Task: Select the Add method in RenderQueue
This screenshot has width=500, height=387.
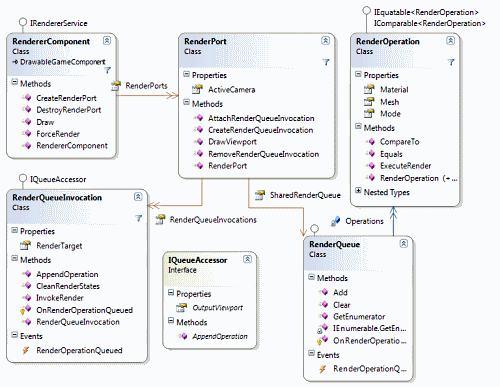Action: click(340, 292)
